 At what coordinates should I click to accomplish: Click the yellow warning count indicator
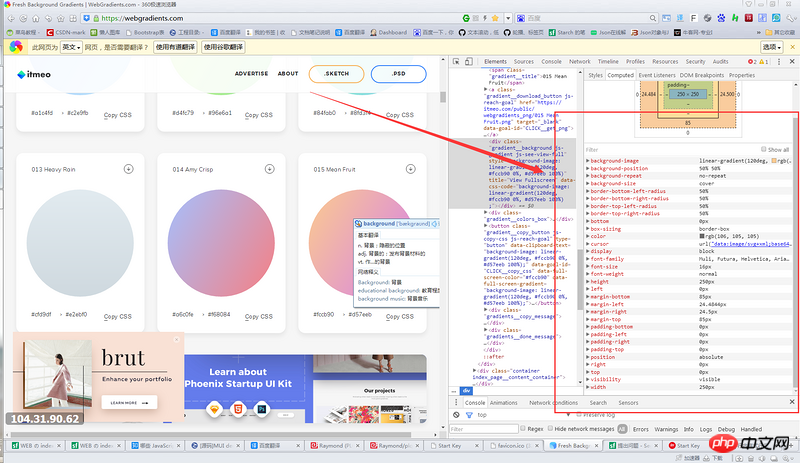[x=764, y=61]
